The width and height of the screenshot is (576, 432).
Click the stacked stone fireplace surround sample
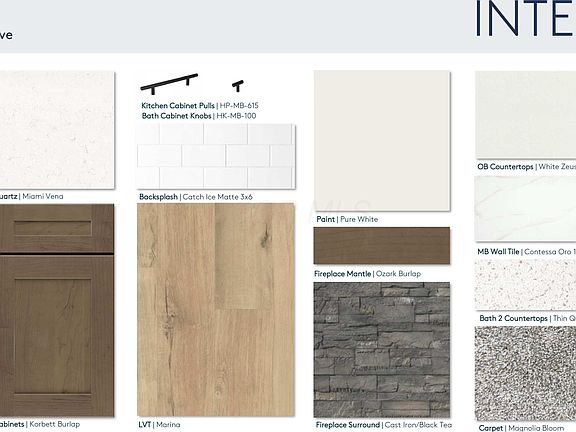click(382, 350)
